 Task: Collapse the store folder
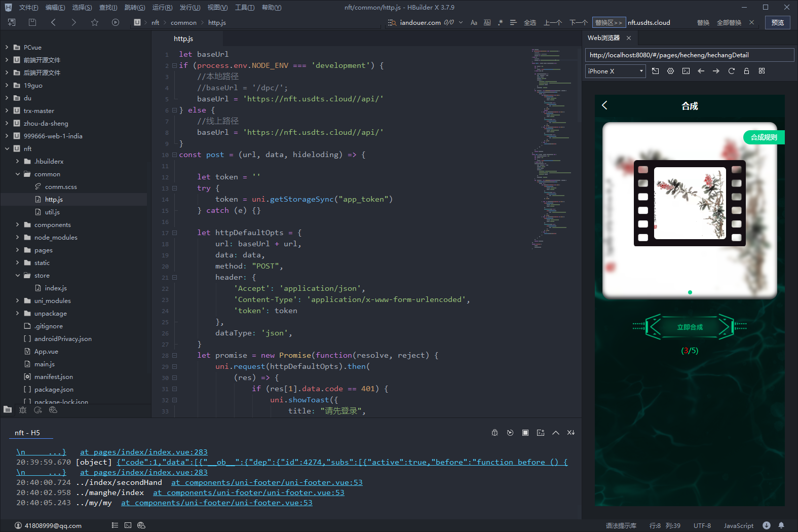[x=17, y=275]
